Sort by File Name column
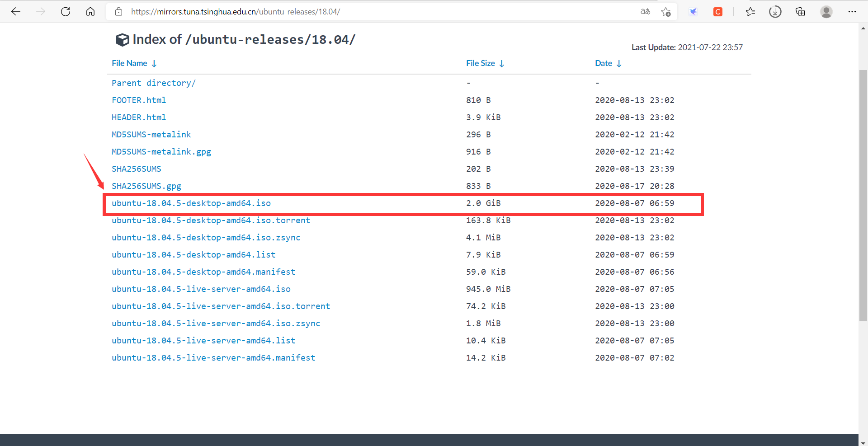This screenshot has width=868, height=446. pyautogui.click(x=134, y=63)
